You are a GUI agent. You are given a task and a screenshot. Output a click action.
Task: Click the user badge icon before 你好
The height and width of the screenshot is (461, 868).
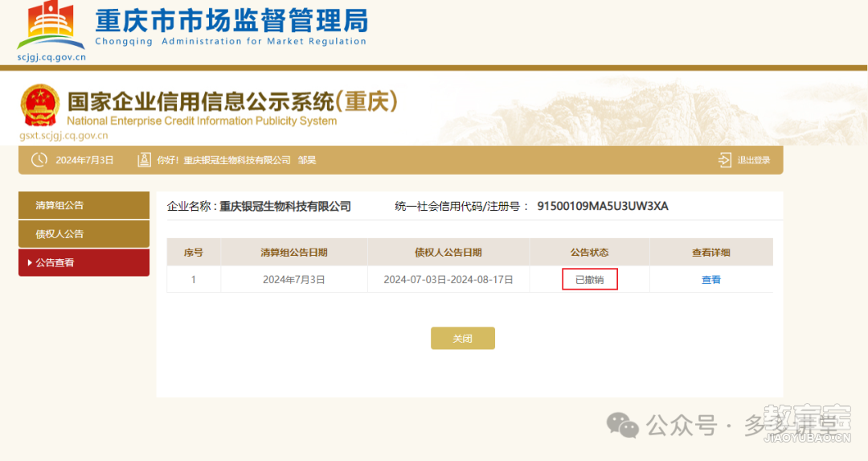[x=144, y=160]
